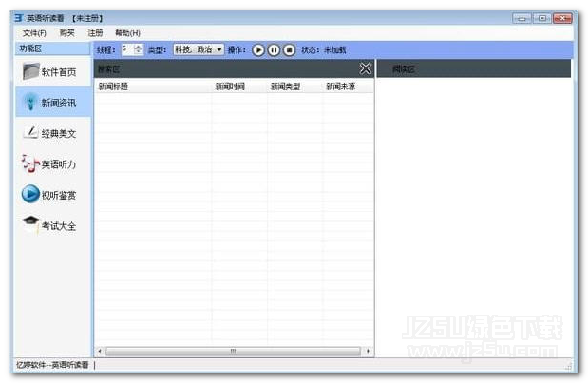The width and height of the screenshot is (588, 383).
Task: Open the 软件首页 home section
Action: [53, 72]
